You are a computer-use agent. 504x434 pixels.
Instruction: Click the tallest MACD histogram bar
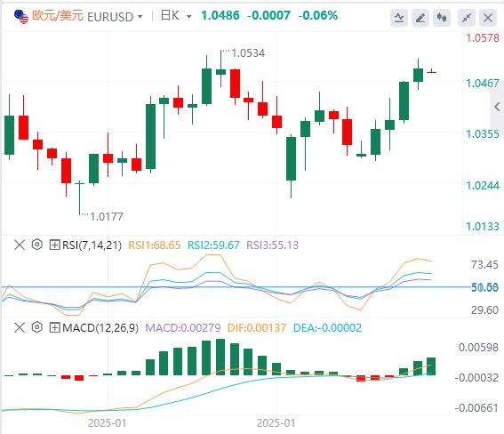click(220, 358)
